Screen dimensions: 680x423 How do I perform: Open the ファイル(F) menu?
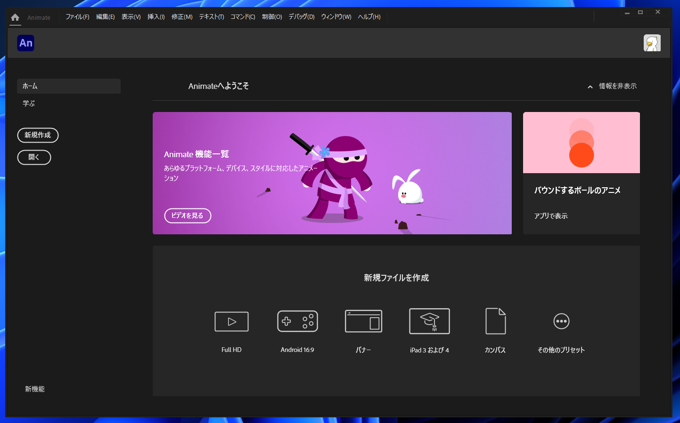click(77, 17)
